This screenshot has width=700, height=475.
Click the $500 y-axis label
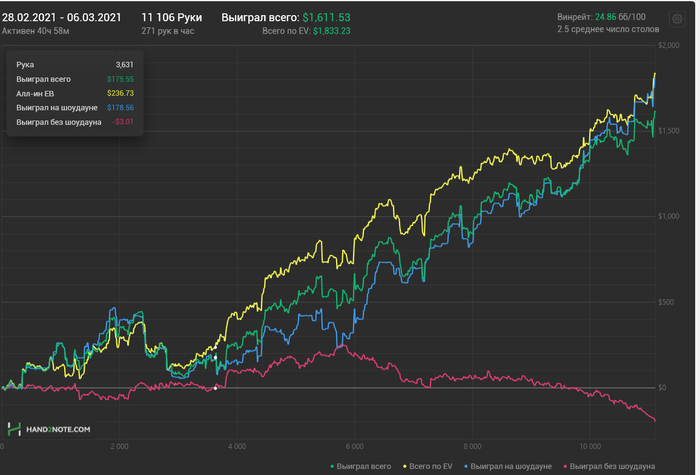click(665, 302)
